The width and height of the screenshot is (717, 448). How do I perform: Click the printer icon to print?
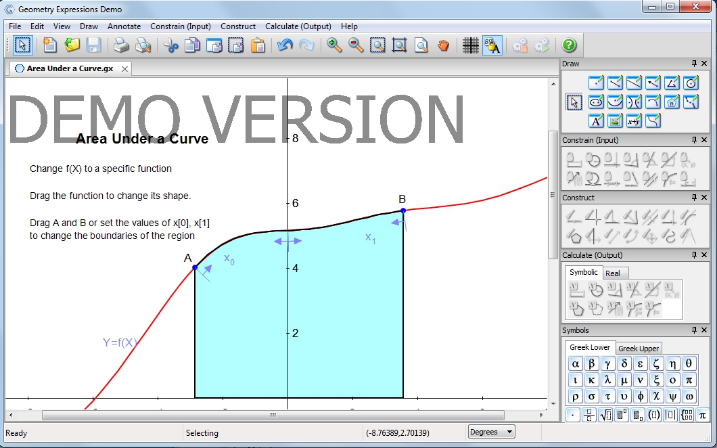coord(121,45)
